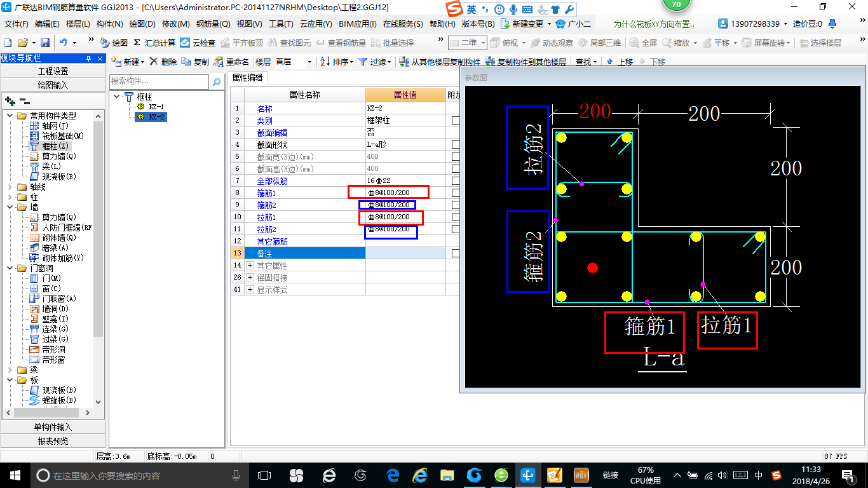Image resolution: width=868 pixels, height=488 pixels.
Task: Run 汇总计算 summary calculation
Action: (154, 43)
